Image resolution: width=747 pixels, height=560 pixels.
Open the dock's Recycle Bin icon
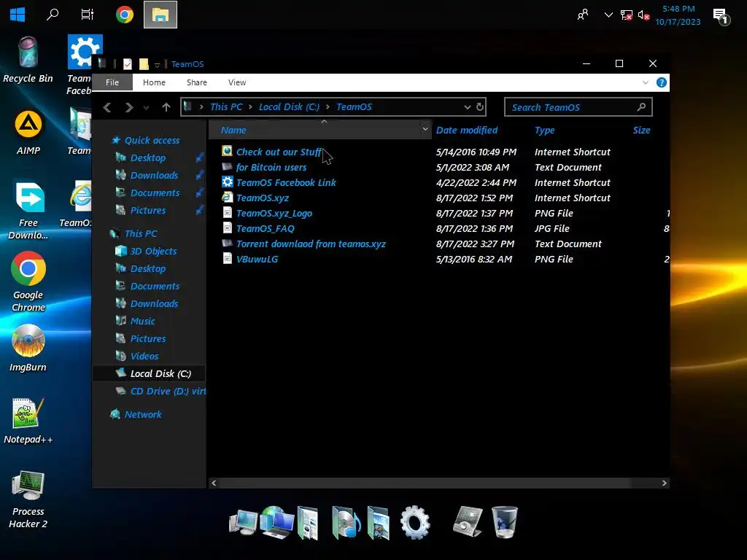coord(504,522)
